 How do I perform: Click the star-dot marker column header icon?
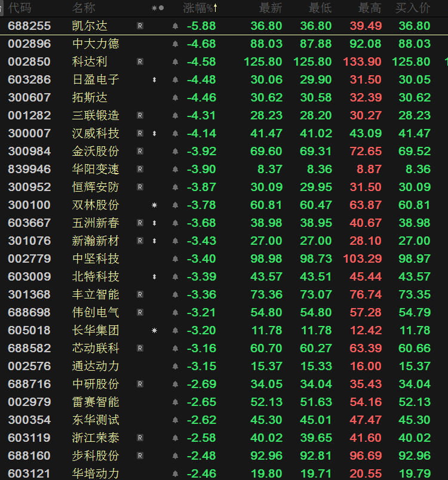(x=158, y=8)
